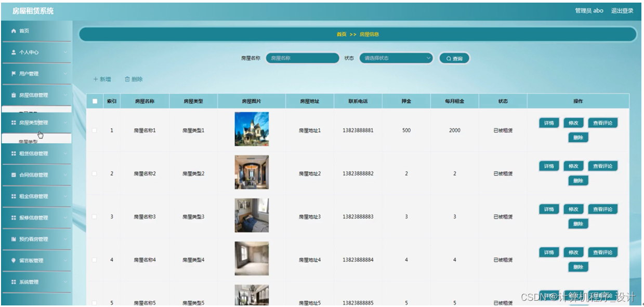644x307 pixels.
Task: Expand 报修信息管理 using its chevron
Action: pyautogui.click(x=65, y=218)
